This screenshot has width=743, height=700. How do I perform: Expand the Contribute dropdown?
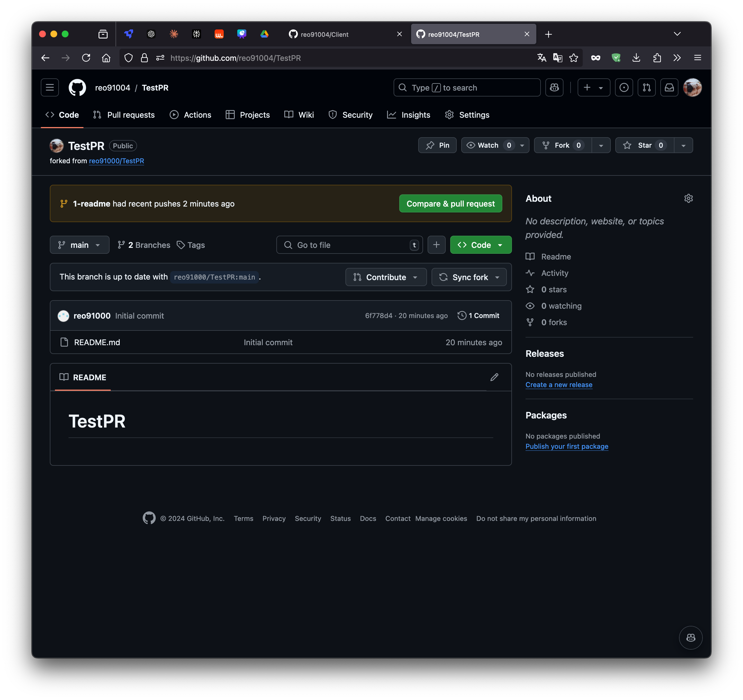[386, 277]
